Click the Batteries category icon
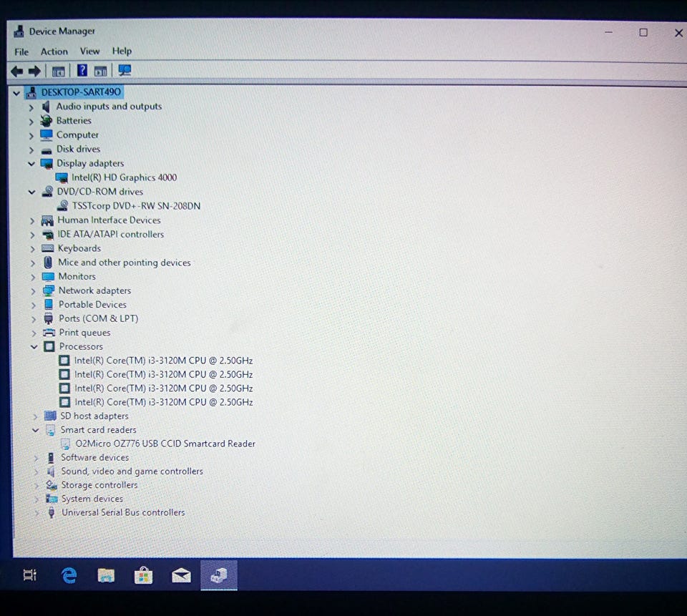The height and width of the screenshot is (616, 687). (46, 120)
